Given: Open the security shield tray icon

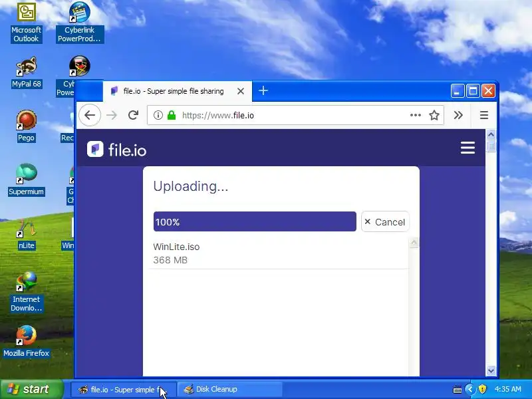Looking at the screenshot, I should 482,389.
